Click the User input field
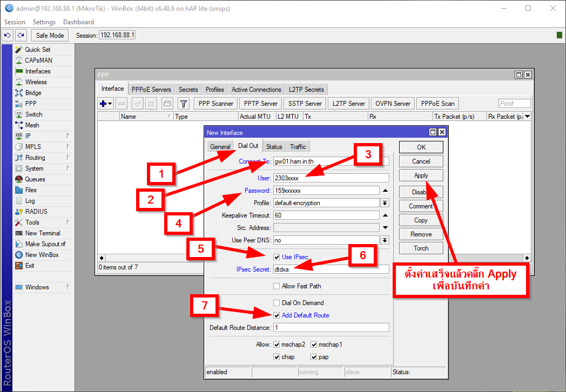Viewport: 566px width, 392px height. pos(331,178)
